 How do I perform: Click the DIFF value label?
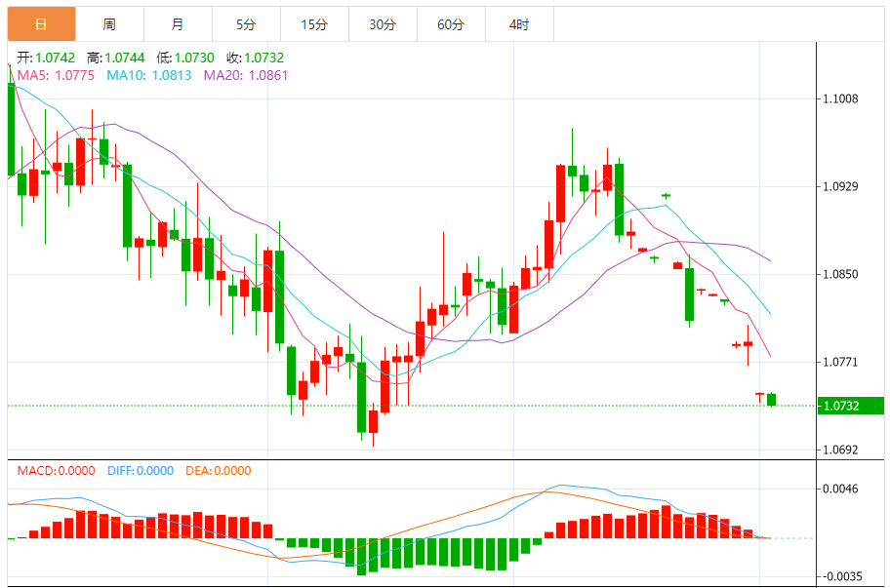coord(141,471)
